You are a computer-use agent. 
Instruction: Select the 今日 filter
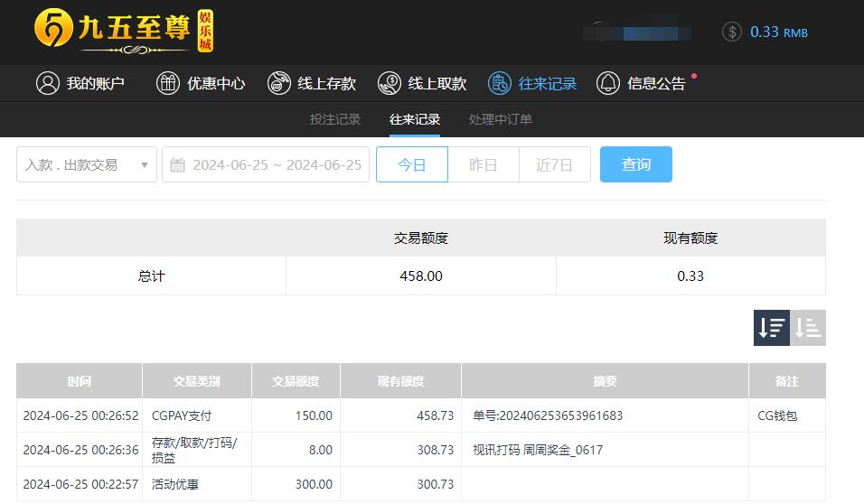click(x=411, y=164)
